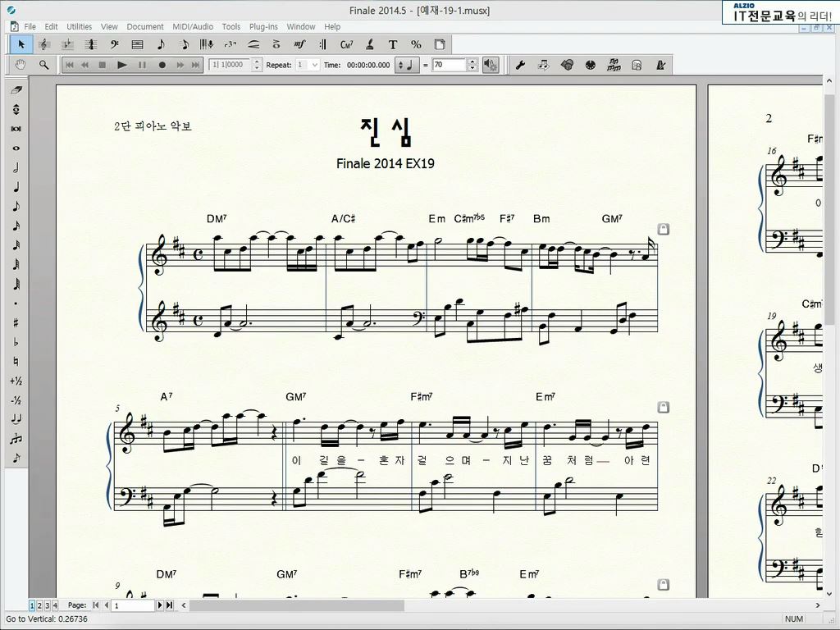Switch to layer 3 button
The image size is (840, 630).
click(47, 605)
